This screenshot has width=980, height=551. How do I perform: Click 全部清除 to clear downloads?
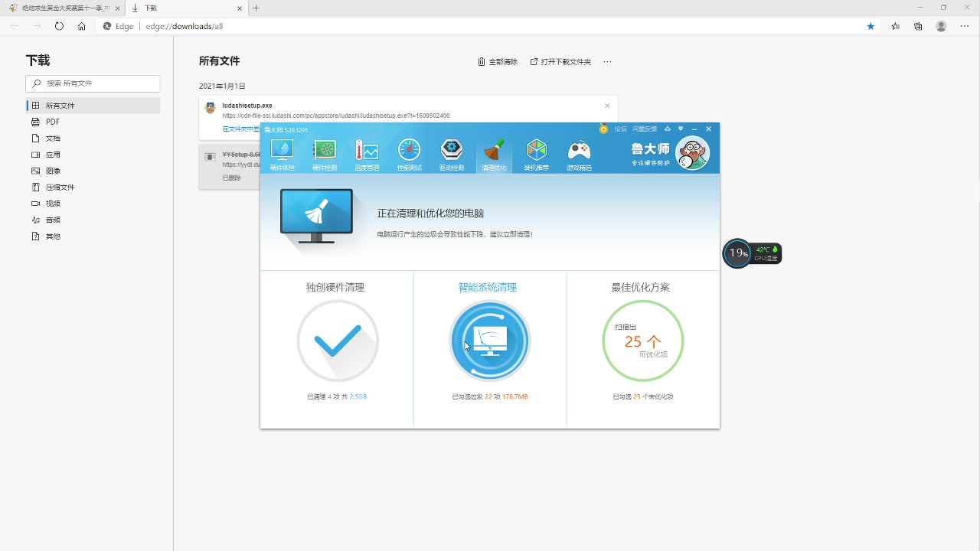(x=498, y=62)
